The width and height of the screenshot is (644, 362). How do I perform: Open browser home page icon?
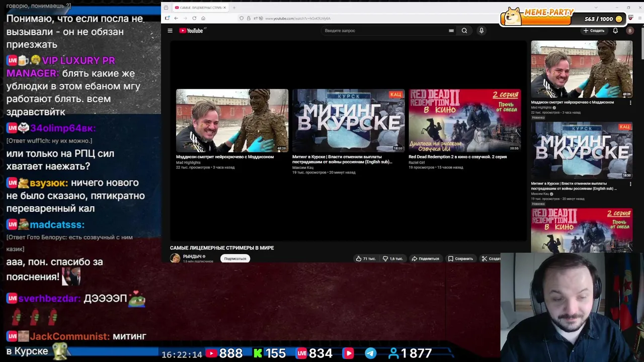click(203, 18)
